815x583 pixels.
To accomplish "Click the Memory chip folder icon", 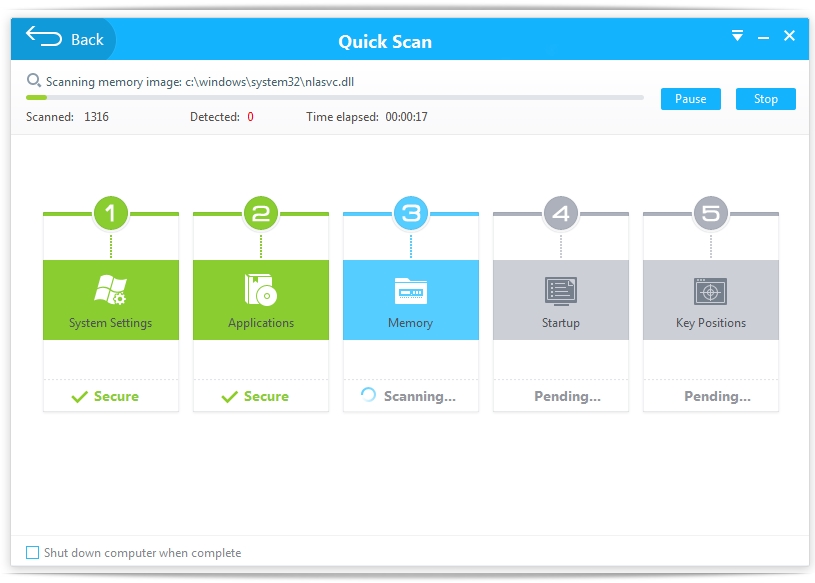I will pyautogui.click(x=411, y=291).
